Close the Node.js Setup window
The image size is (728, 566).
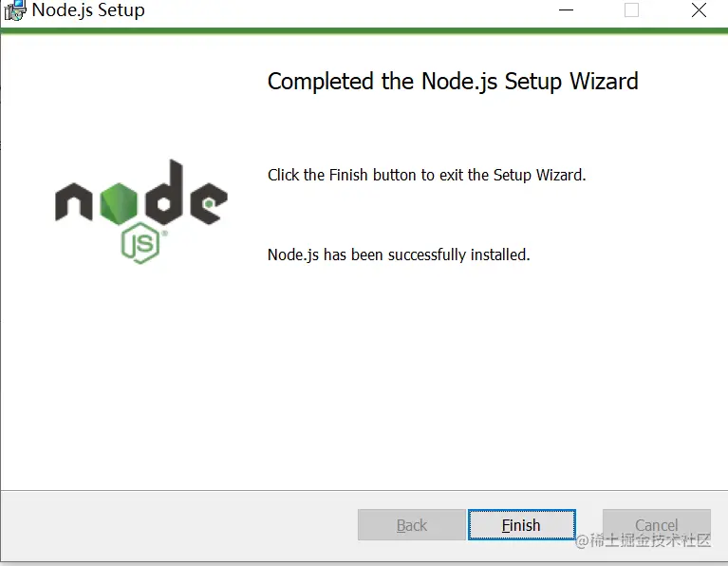click(699, 9)
